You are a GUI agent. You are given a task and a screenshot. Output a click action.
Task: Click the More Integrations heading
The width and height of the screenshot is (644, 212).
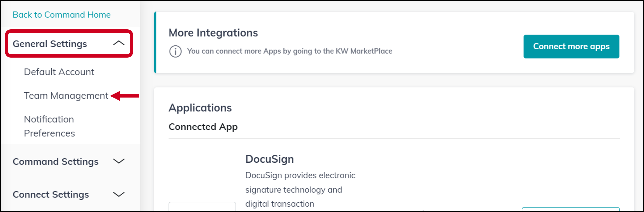[213, 33]
